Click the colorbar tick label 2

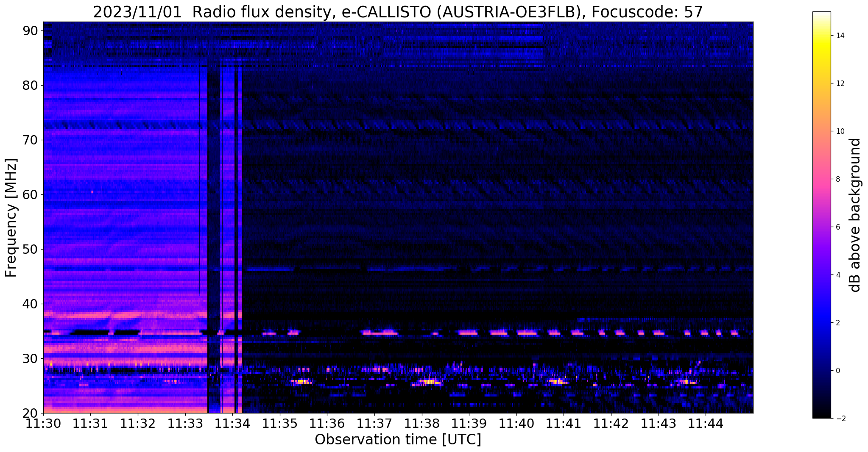[x=837, y=323]
